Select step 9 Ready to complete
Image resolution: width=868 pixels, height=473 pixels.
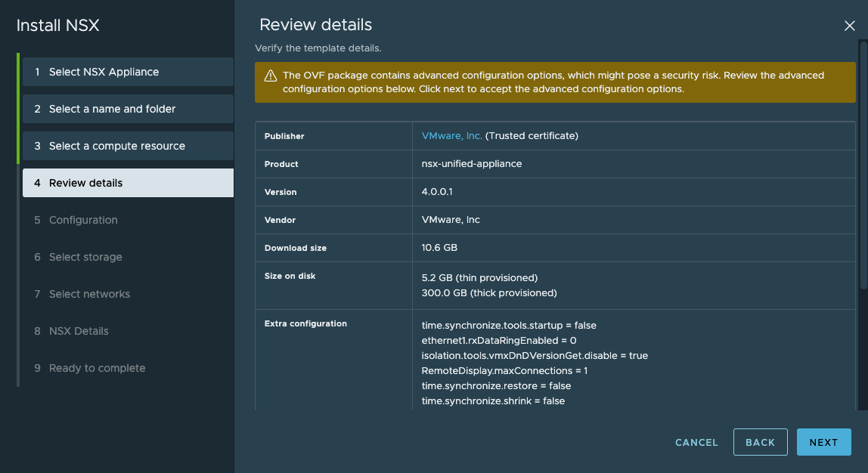pos(128,369)
